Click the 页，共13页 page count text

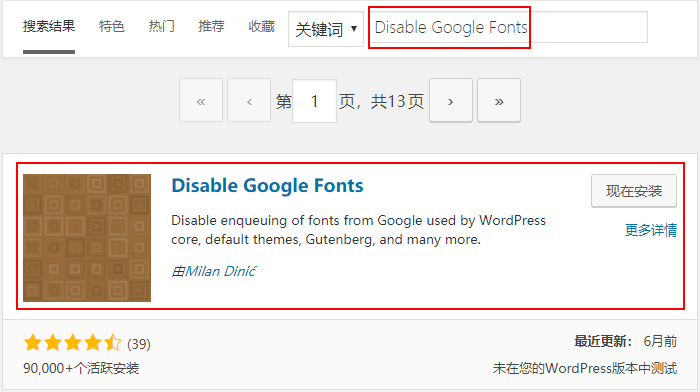(381, 101)
